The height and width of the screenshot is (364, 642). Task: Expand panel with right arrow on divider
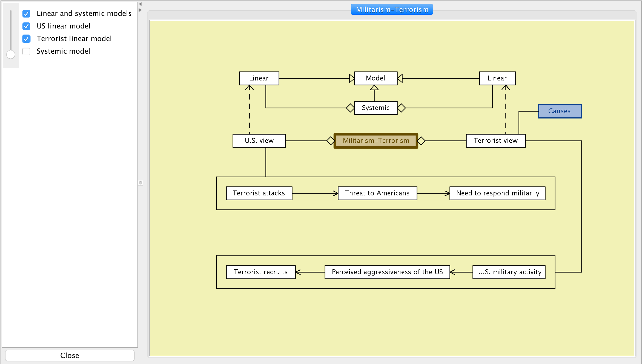coord(140,10)
